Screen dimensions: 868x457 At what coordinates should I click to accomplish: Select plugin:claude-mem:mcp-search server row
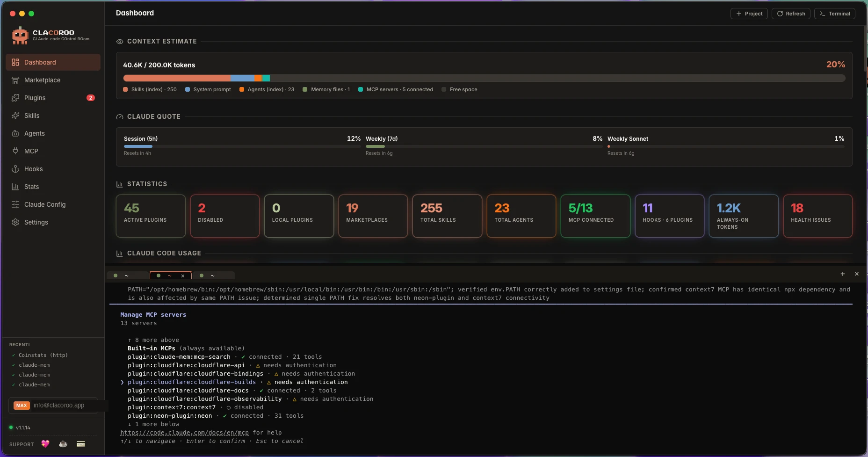click(x=225, y=357)
